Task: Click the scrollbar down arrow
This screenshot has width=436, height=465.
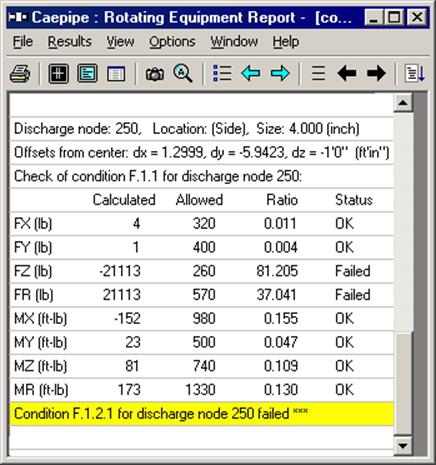Action: click(x=403, y=445)
